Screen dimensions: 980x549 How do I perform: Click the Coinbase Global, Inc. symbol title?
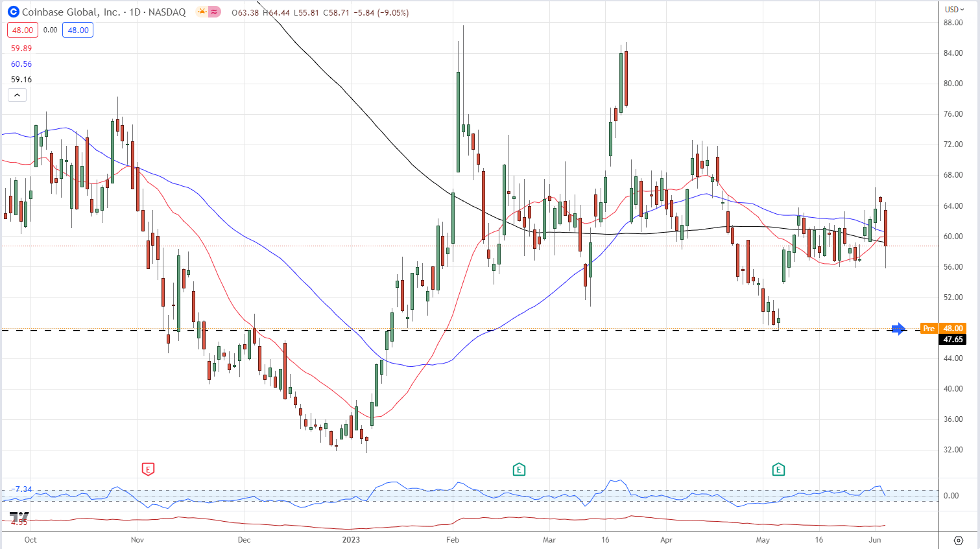pos(71,12)
